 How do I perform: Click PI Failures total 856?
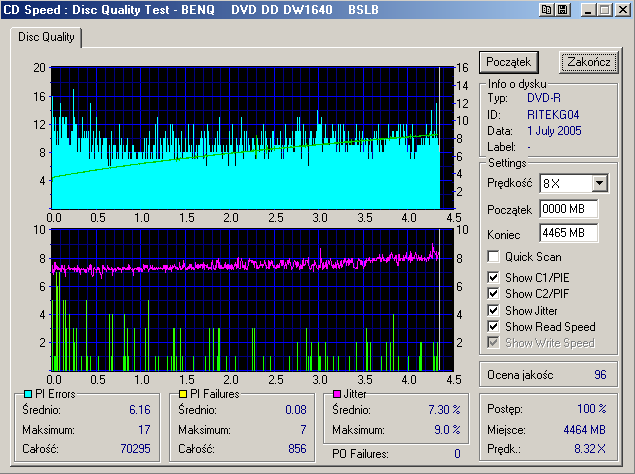[297, 448]
